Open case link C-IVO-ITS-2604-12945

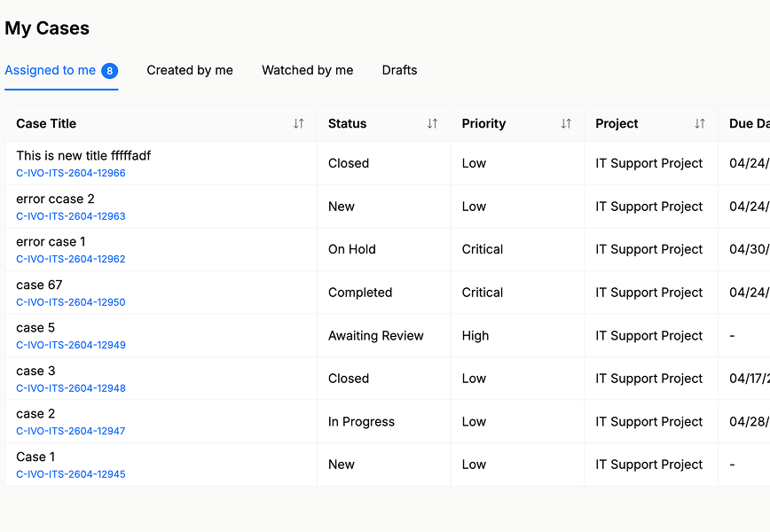click(x=71, y=474)
